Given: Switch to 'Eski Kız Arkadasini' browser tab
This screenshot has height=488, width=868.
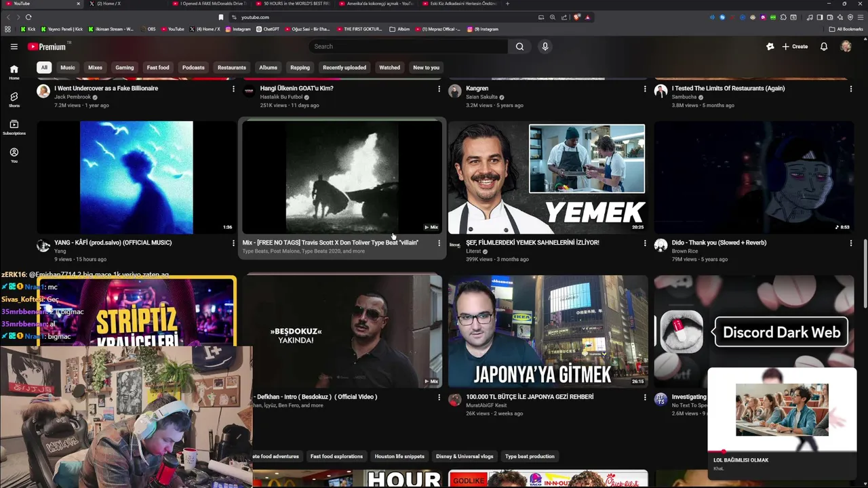Looking at the screenshot, I should [x=460, y=3].
